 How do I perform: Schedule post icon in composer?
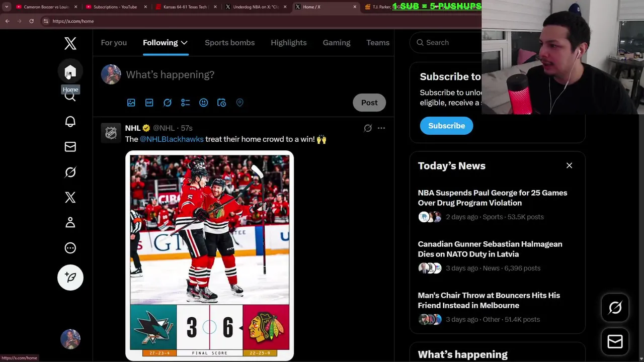[221, 103]
